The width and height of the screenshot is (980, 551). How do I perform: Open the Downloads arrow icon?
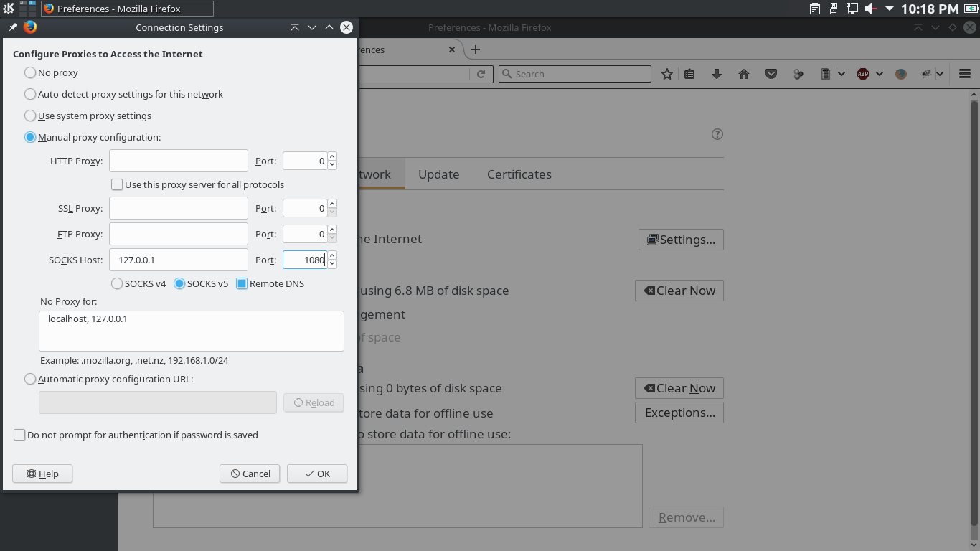[716, 74]
